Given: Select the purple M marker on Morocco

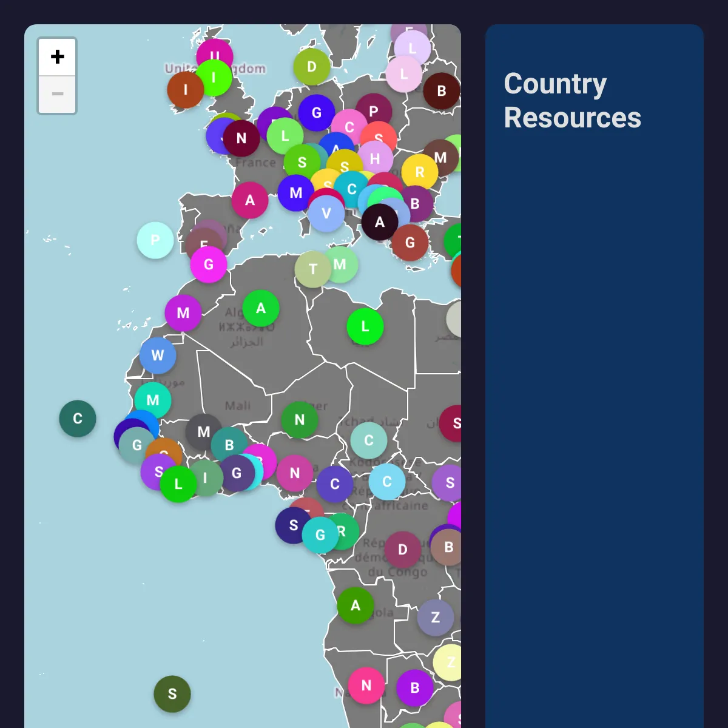Looking at the screenshot, I should tap(183, 313).
